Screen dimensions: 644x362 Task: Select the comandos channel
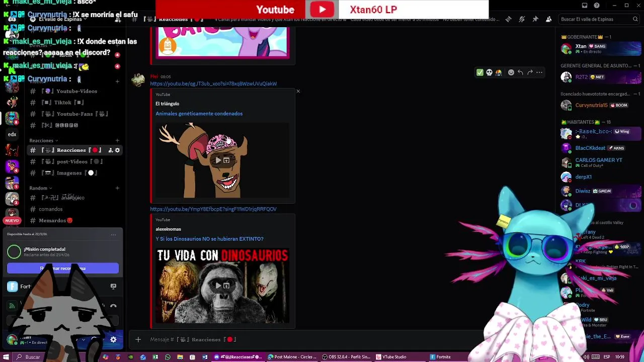(74, 209)
